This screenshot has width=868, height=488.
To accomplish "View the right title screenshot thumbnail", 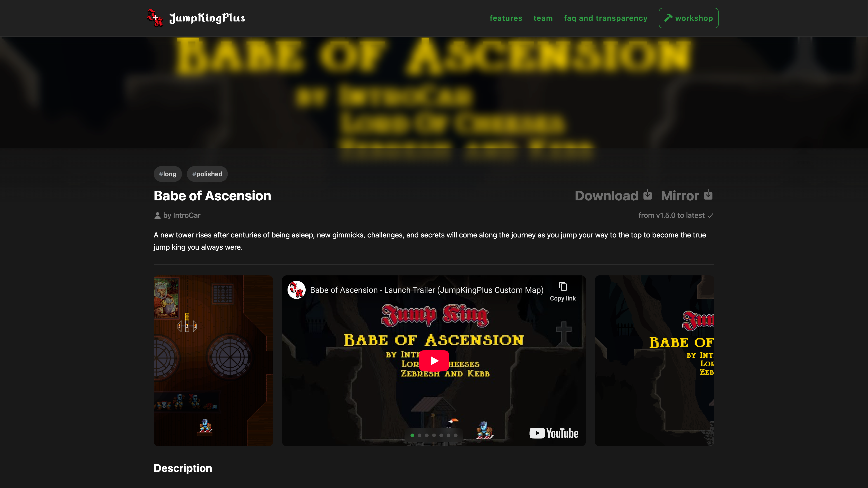I will pos(654,361).
